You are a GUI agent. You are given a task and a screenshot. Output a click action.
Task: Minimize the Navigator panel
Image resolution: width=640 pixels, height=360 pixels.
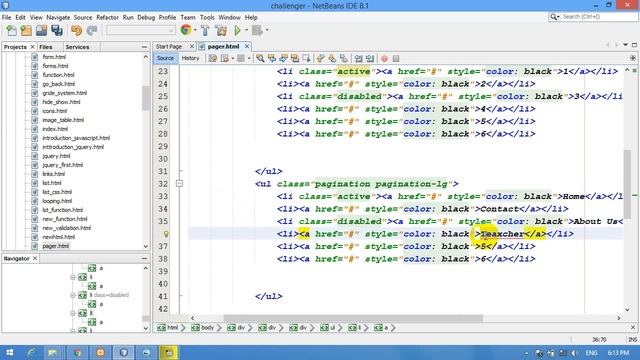[x=144, y=258]
